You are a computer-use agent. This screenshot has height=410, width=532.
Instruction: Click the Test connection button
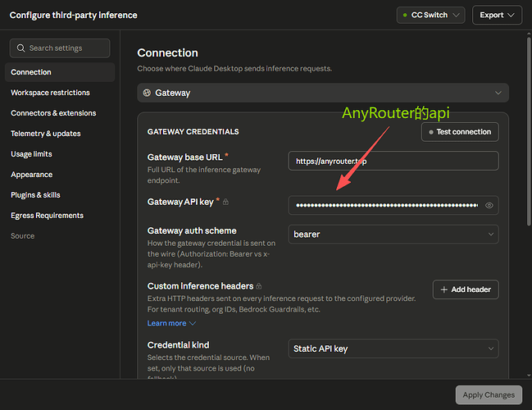(x=460, y=132)
